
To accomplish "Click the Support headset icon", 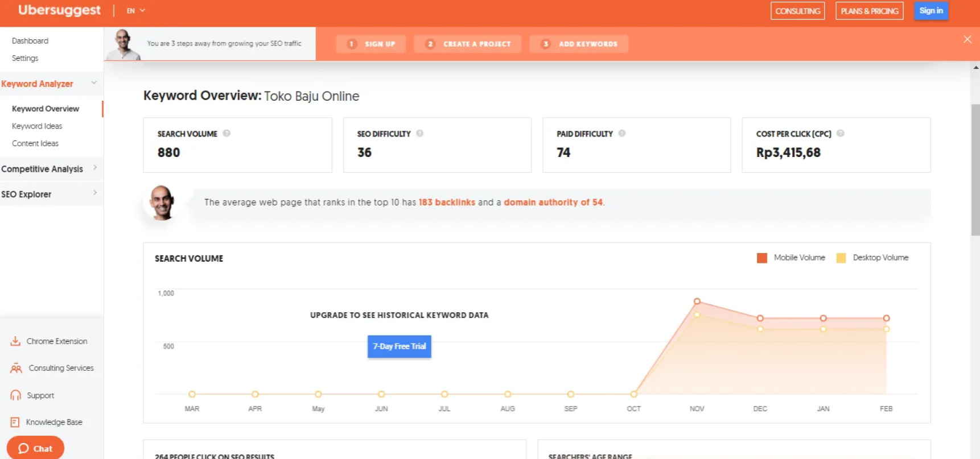I will tap(15, 395).
